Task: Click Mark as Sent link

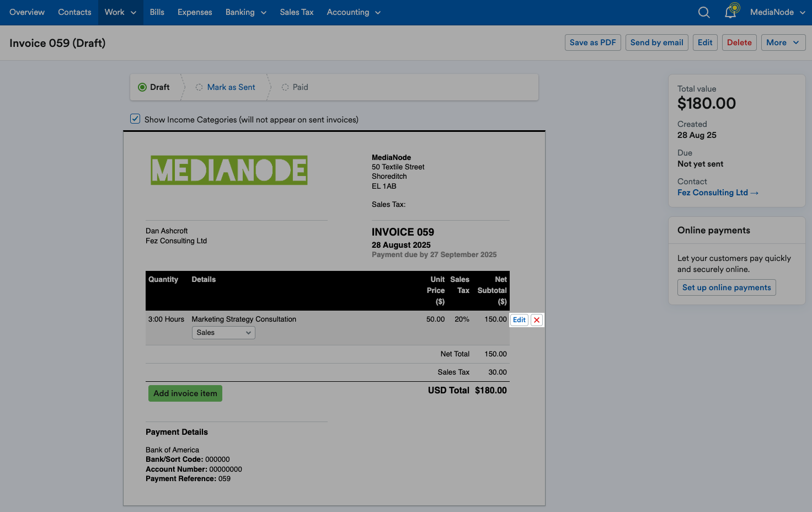Action: click(231, 87)
